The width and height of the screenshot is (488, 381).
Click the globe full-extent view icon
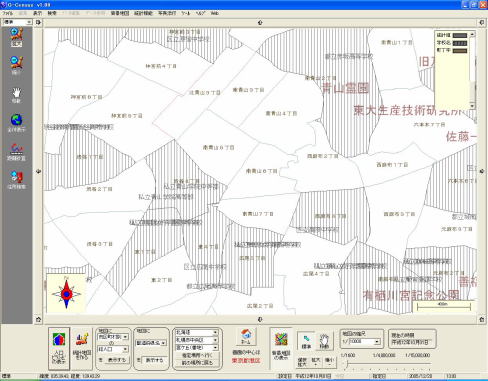pyautogui.click(x=16, y=123)
